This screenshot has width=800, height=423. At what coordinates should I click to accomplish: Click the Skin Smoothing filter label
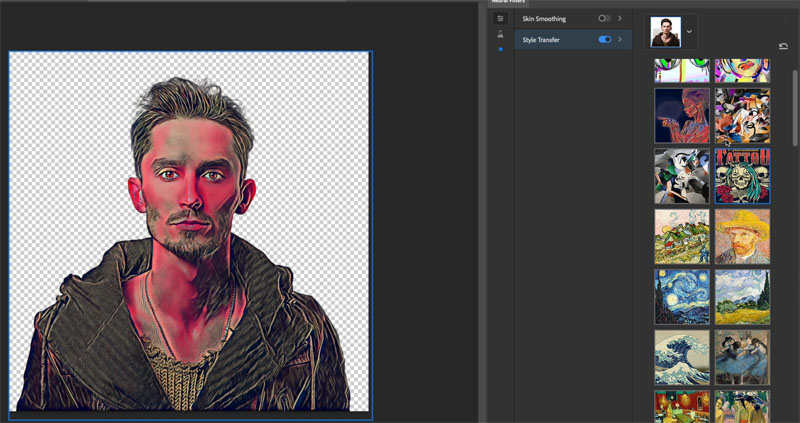pos(544,18)
